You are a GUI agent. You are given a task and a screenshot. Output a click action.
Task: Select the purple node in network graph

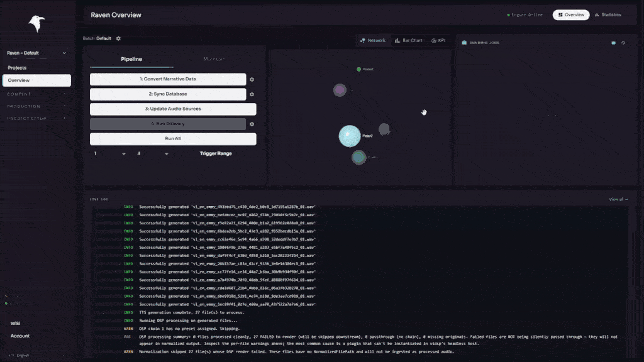340,90
